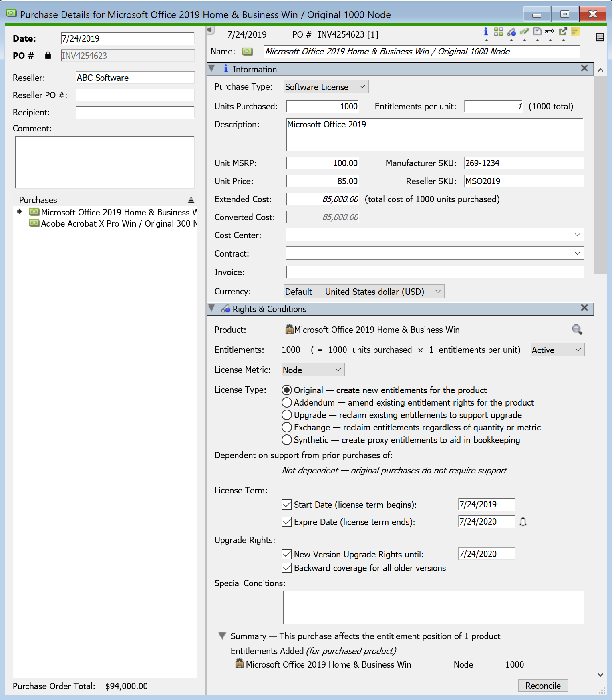Click the Unit MSRP field
612x700 pixels.
pyautogui.click(x=322, y=163)
